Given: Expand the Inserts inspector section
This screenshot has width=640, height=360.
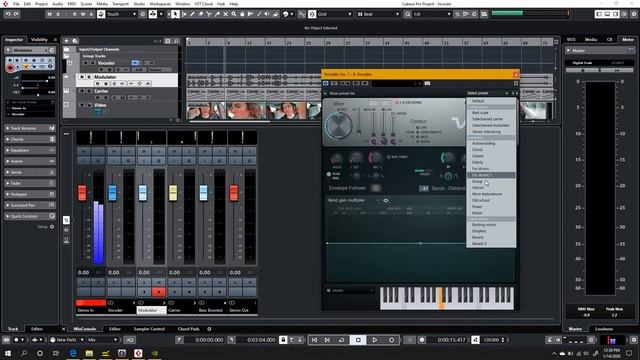Looking at the screenshot, I should coord(29,161).
